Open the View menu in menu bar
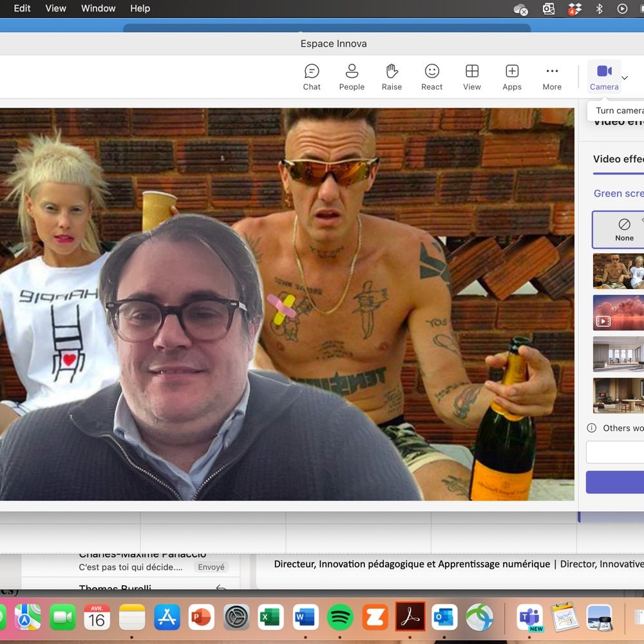This screenshot has height=644, width=644. (55, 8)
